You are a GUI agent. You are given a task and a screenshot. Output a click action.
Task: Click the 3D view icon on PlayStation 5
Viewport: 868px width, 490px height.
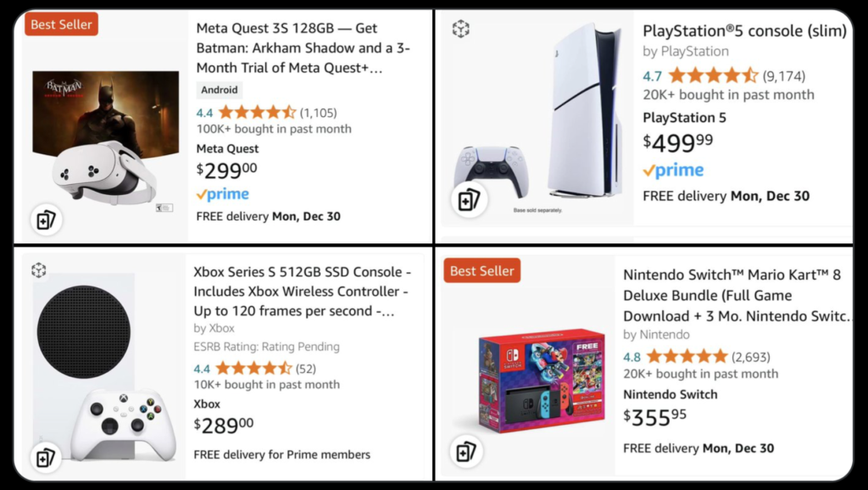pos(460,30)
